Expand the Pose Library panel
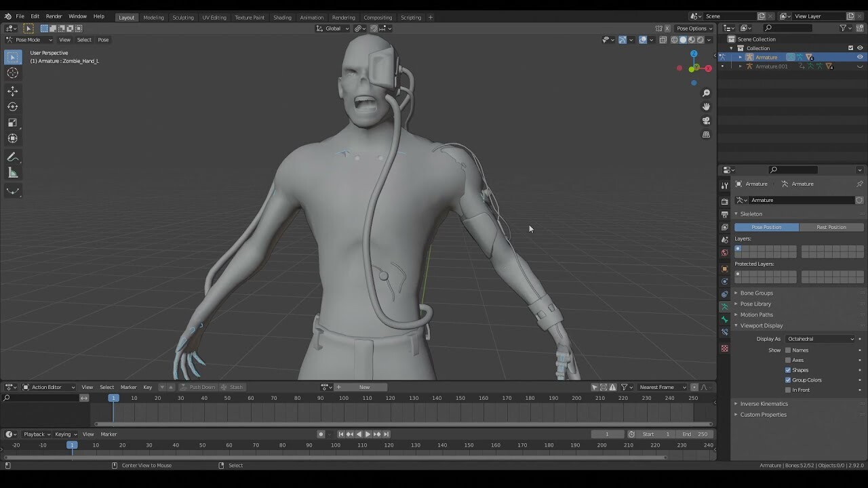 point(755,304)
